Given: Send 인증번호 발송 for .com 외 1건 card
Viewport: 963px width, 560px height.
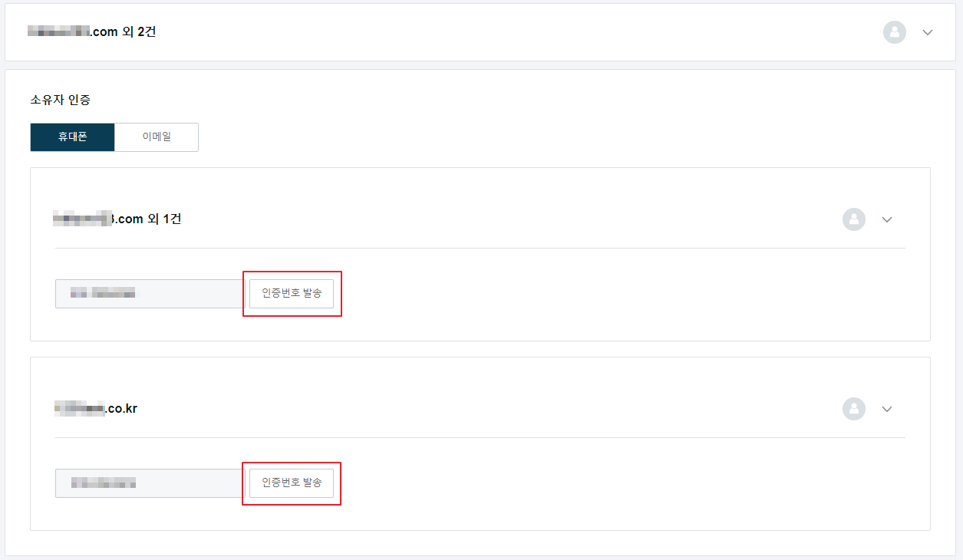Looking at the screenshot, I should 292,294.
